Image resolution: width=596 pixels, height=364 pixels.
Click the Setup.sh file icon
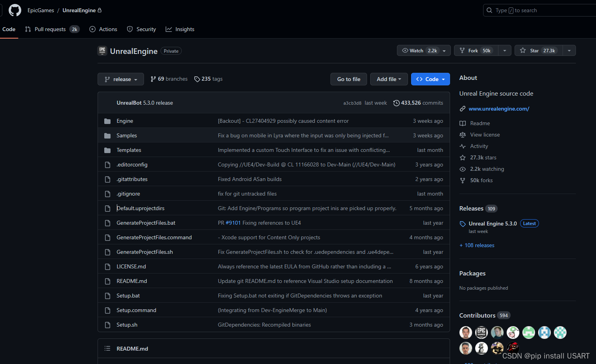click(x=107, y=325)
